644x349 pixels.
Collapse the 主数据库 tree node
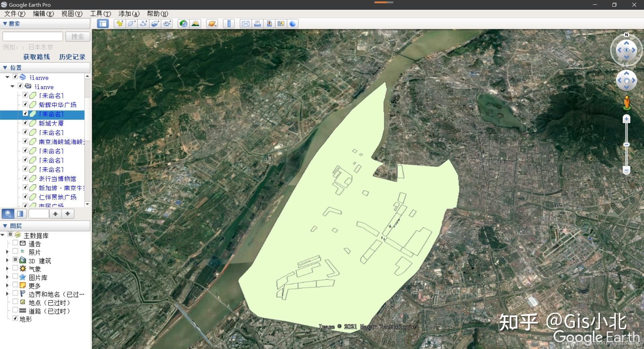click(3, 235)
